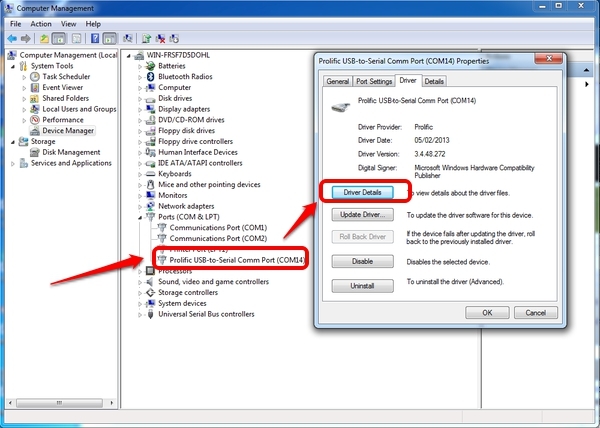The image size is (600, 428).
Task: Click the Scan for hardware changes icon
Action: pos(127,39)
